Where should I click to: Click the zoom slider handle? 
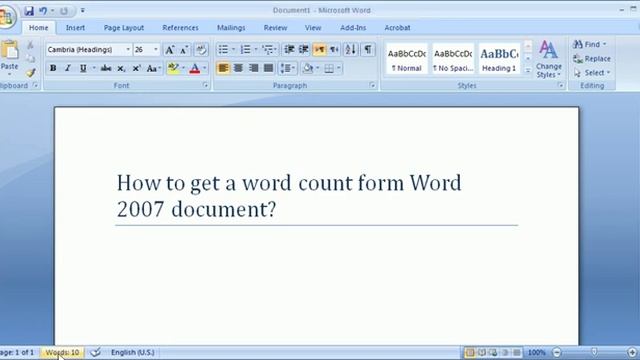(x=594, y=352)
